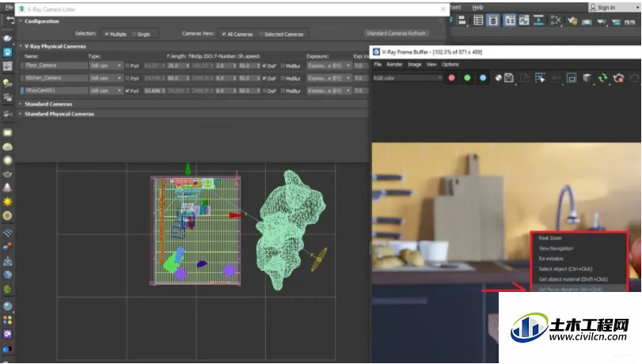Toggle the green channel in Frame Buffer
The image size is (642, 364).
click(467, 78)
